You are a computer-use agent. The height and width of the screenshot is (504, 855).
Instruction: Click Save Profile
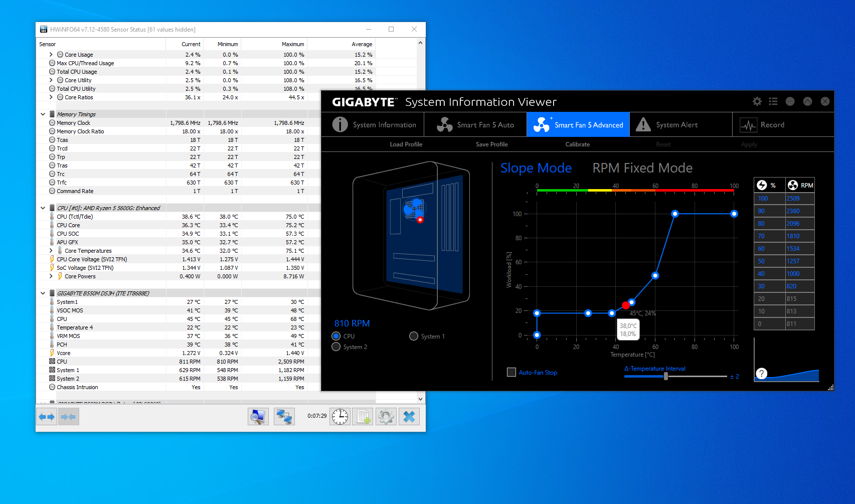coord(492,144)
